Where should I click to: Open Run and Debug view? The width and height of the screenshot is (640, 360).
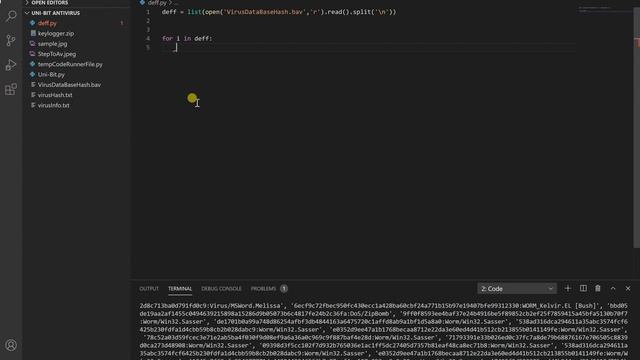11,64
